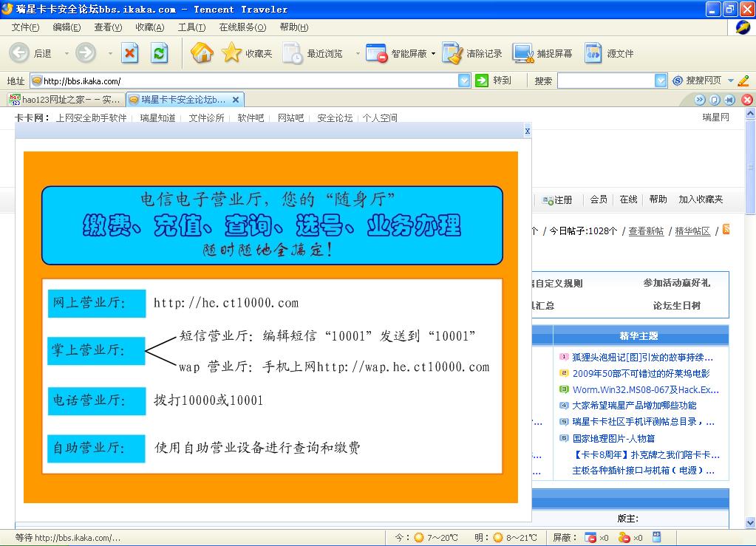Open the 查看新帖 link

pos(646,231)
